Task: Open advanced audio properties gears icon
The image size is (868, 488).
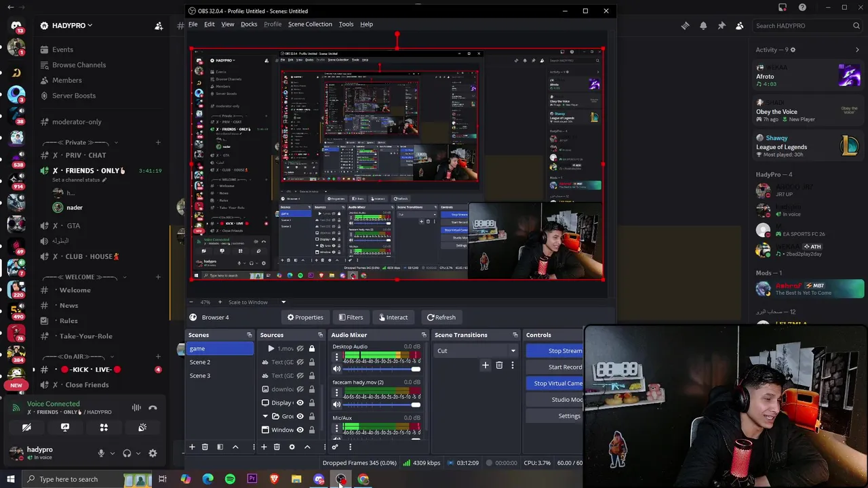Action: 335,447
